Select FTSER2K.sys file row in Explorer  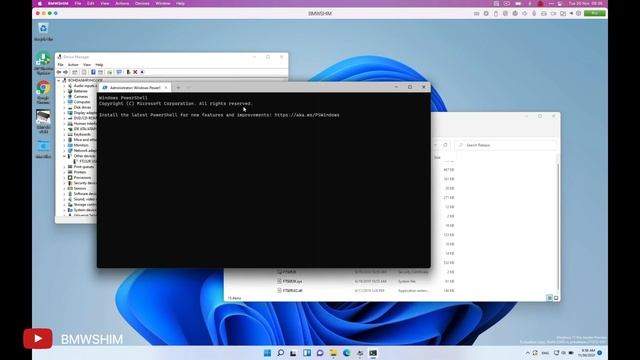pos(365,281)
